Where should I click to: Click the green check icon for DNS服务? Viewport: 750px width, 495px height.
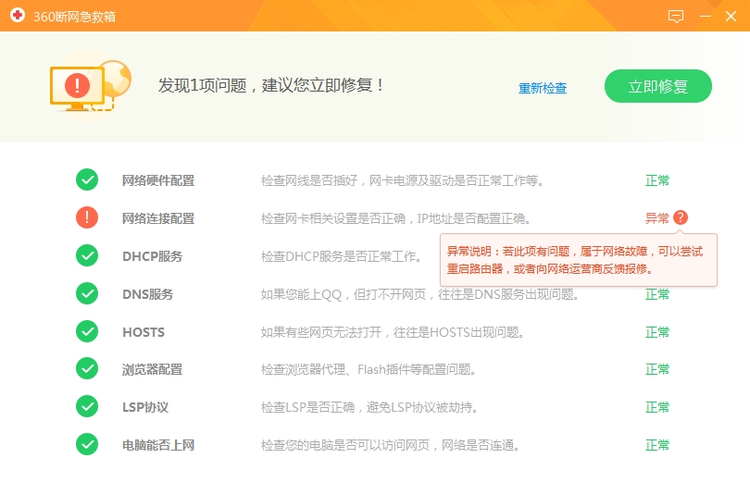[x=87, y=293]
